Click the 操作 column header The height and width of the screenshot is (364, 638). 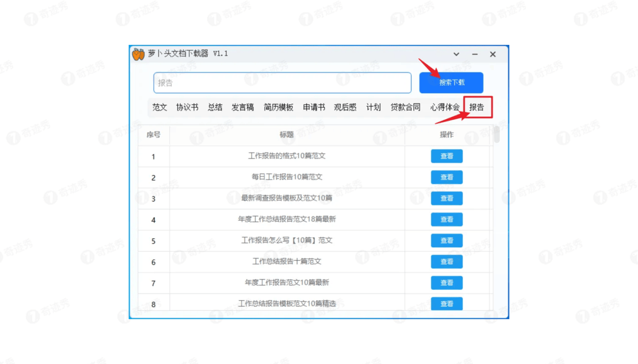(447, 135)
